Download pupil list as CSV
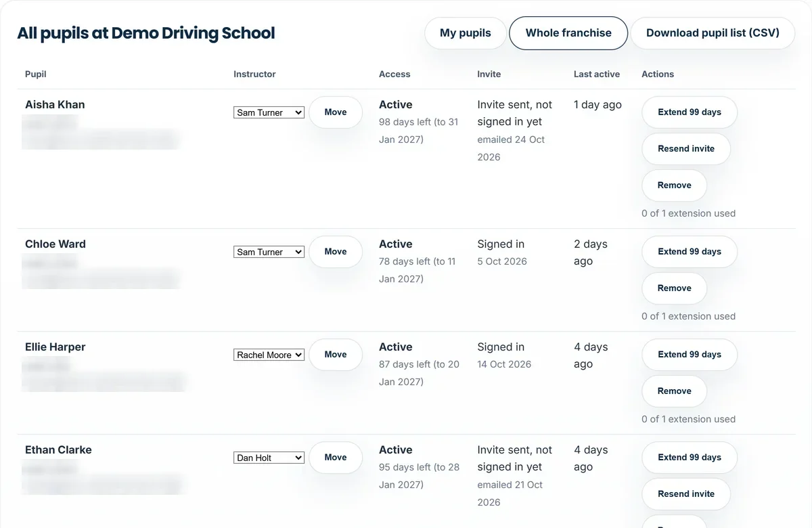The height and width of the screenshot is (528, 812). (x=713, y=33)
